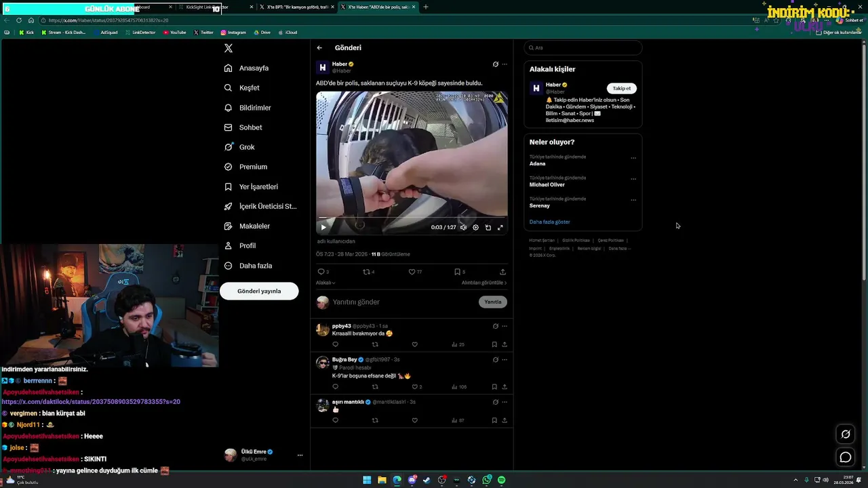This screenshot has width=868, height=488.
Task: Open Grok from the sidebar
Action: [x=239, y=147]
